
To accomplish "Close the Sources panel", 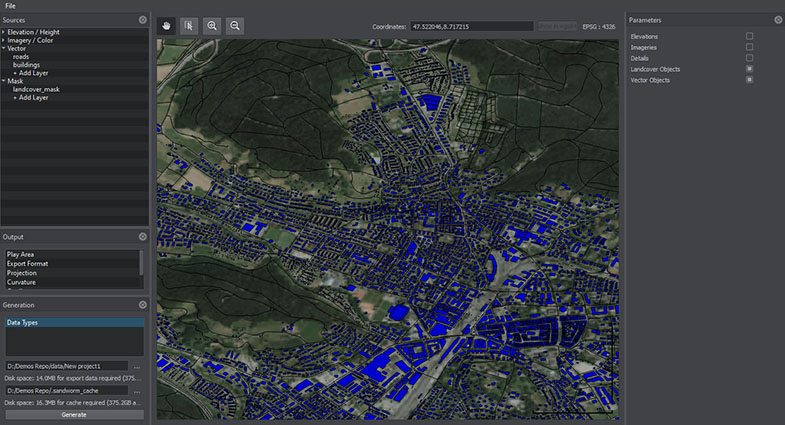I will (142, 19).
